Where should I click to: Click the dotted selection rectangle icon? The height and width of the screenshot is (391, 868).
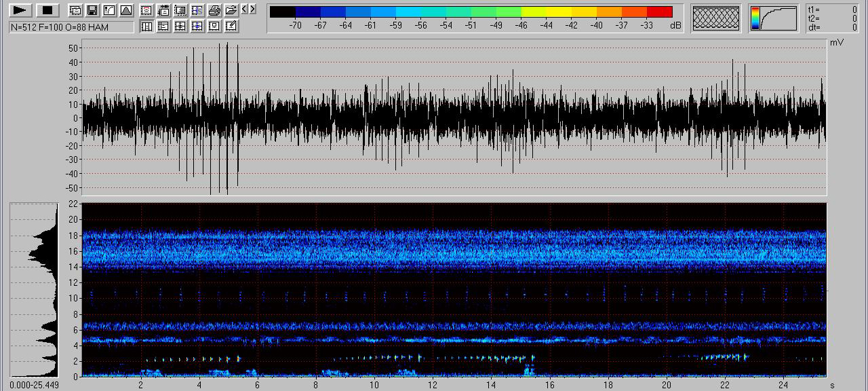(180, 10)
